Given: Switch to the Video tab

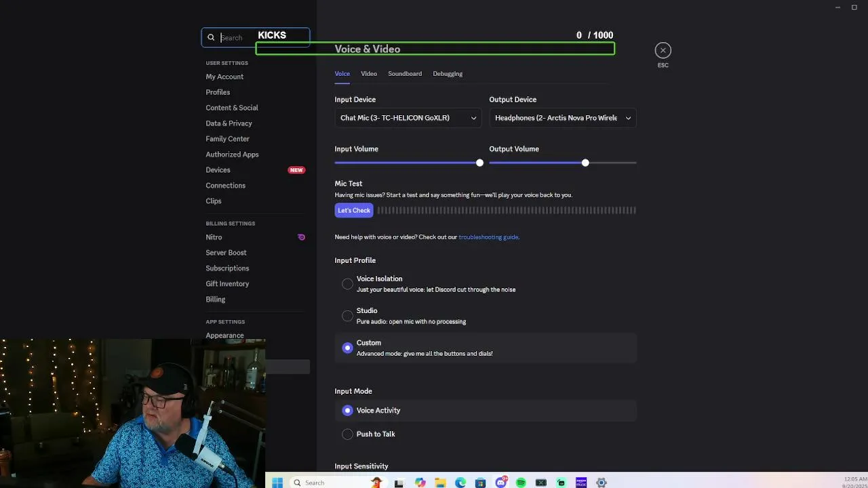Looking at the screenshot, I should pos(369,74).
